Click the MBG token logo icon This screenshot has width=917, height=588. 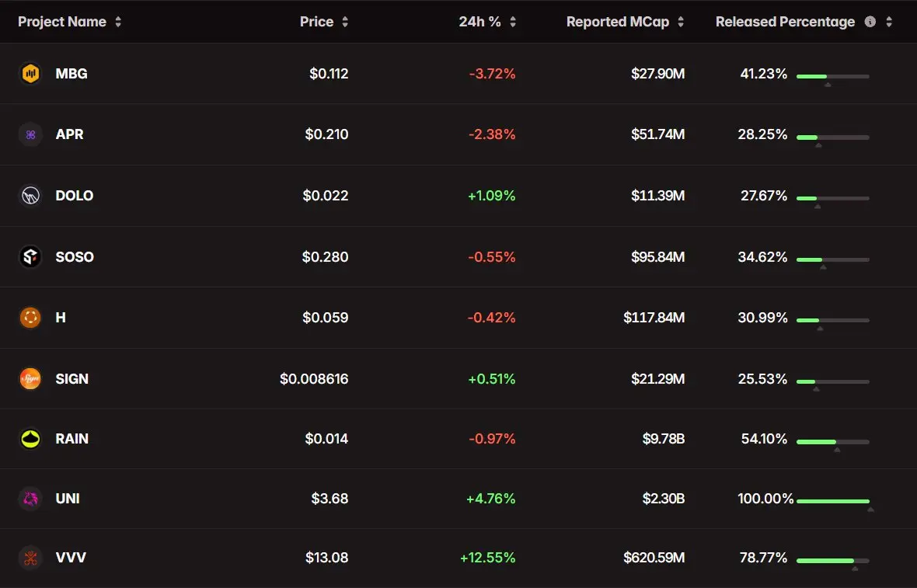pyautogui.click(x=30, y=74)
